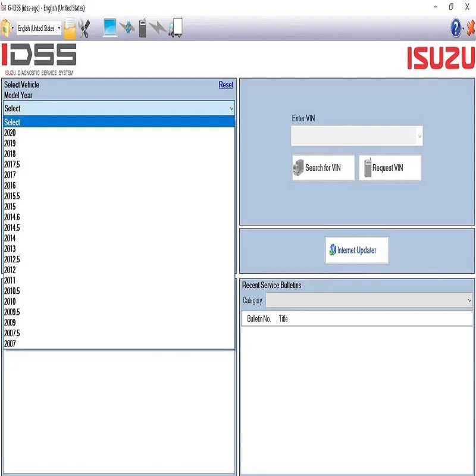Select model year 2009
The height and width of the screenshot is (476, 476).
pyautogui.click(x=119, y=322)
